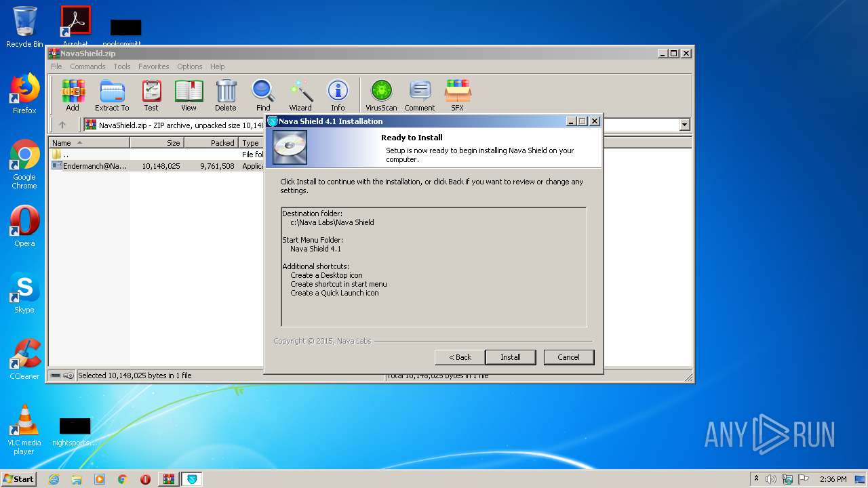This screenshot has height=488, width=868.
Task: Click the Back button in installer
Action: (x=460, y=357)
